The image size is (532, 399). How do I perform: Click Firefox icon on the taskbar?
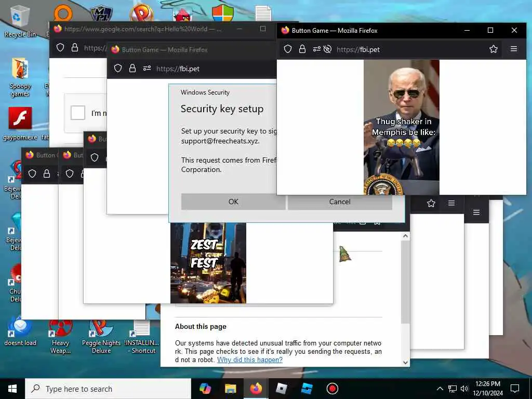[256, 389]
